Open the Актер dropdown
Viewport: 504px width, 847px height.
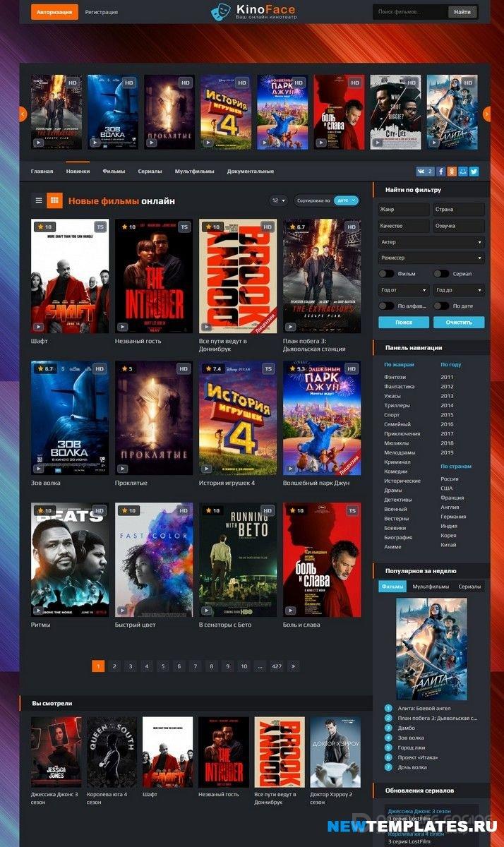431,242
